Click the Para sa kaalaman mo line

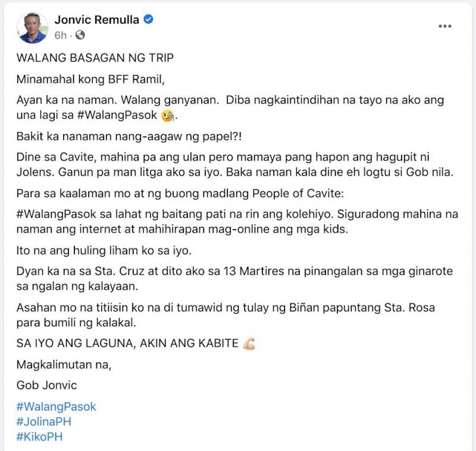point(180,193)
